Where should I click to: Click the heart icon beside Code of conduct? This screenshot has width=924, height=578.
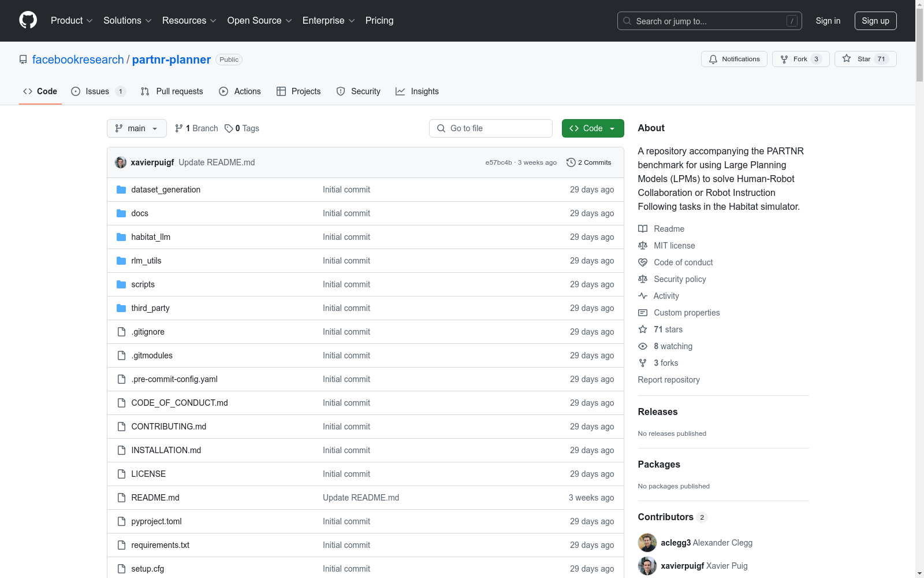[643, 262]
